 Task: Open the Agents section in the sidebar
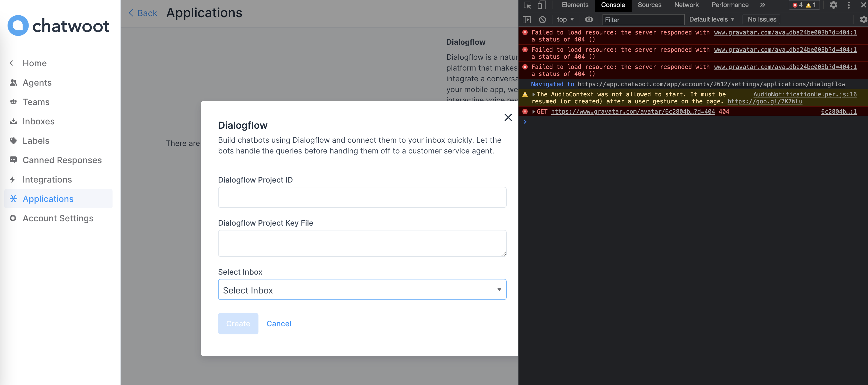point(37,83)
